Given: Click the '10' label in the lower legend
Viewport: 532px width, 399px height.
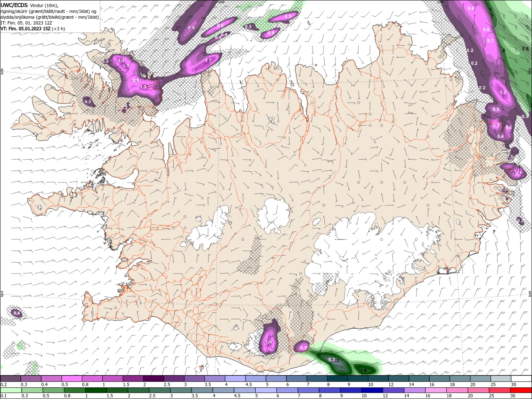Looking at the screenshot, I should (x=364, y=396).
